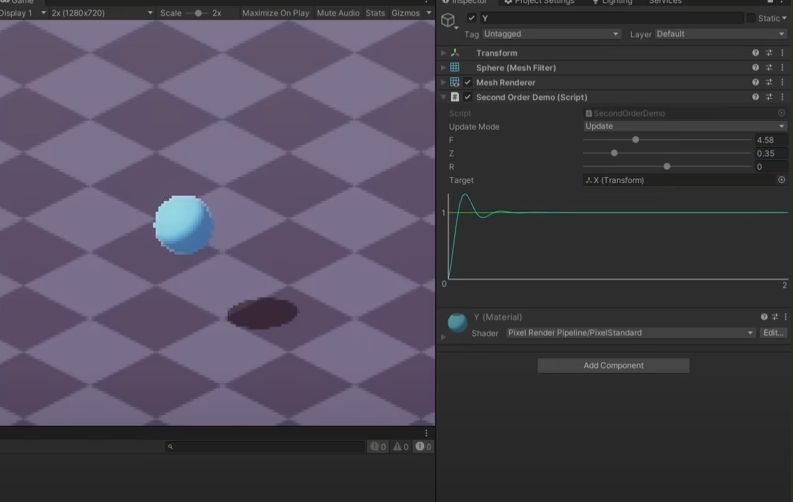Open the Sphere (Mesh Filter) three-dot menu
Viewport: 793px width, 502px height.
(782, 67)
